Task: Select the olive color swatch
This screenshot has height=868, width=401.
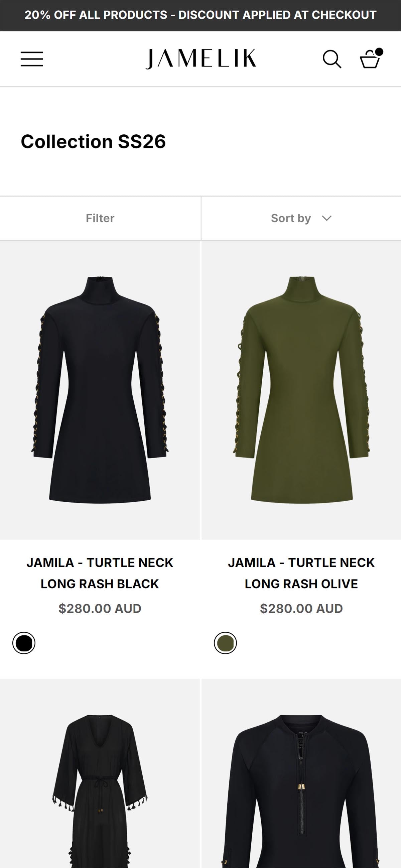Action: click(x=226, y=643)
